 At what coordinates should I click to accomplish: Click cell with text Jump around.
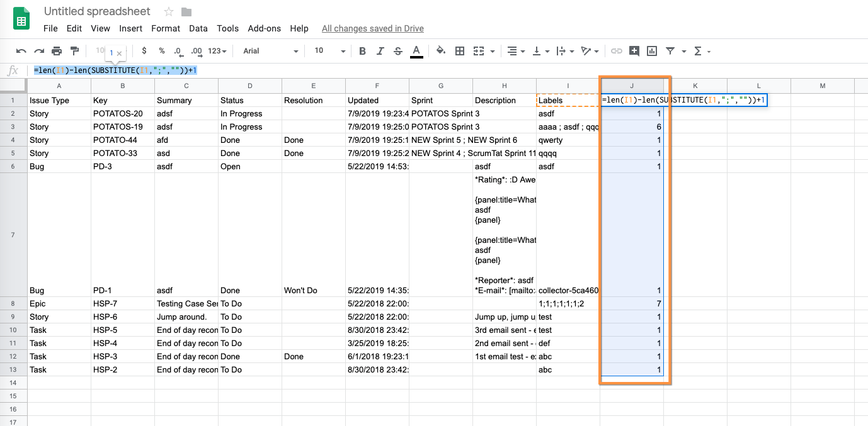[x=186, y=317]
